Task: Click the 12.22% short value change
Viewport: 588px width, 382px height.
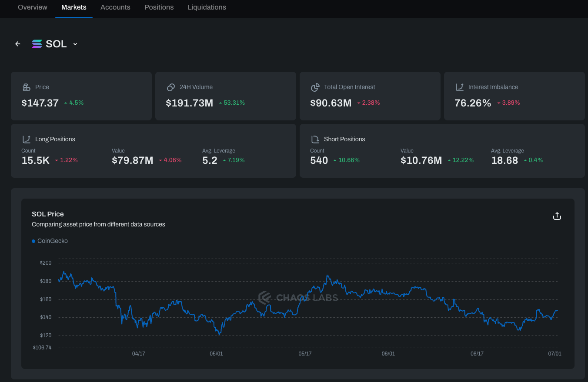Action: pyautogui.click(x=461, y=160)
